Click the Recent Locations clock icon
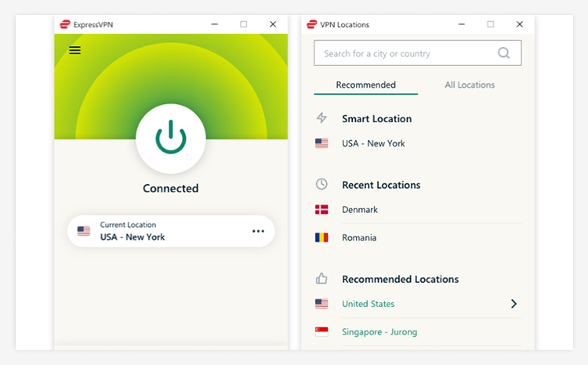The width and height of the screenshot is (588, 365). tap(321, 185)
